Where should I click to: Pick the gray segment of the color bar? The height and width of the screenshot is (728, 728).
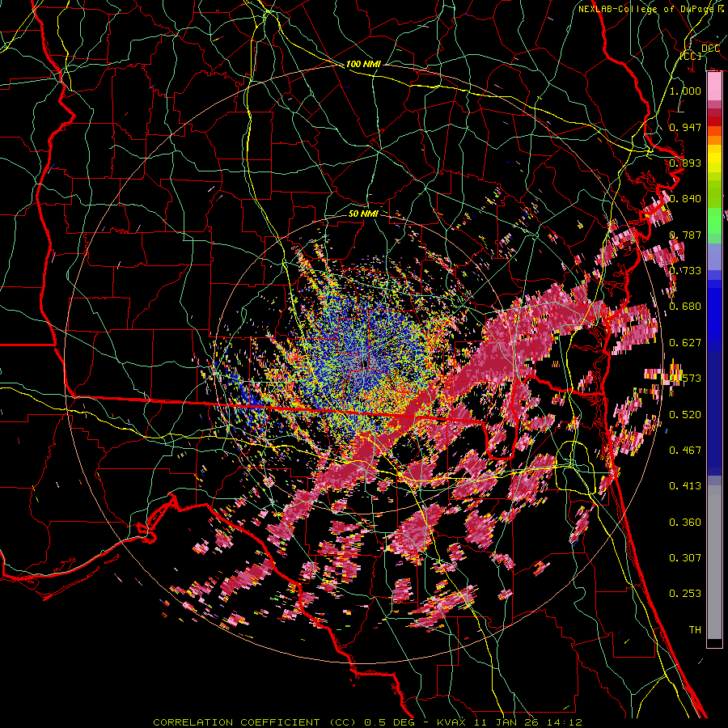pyautogui.click(x=714, y=562)
